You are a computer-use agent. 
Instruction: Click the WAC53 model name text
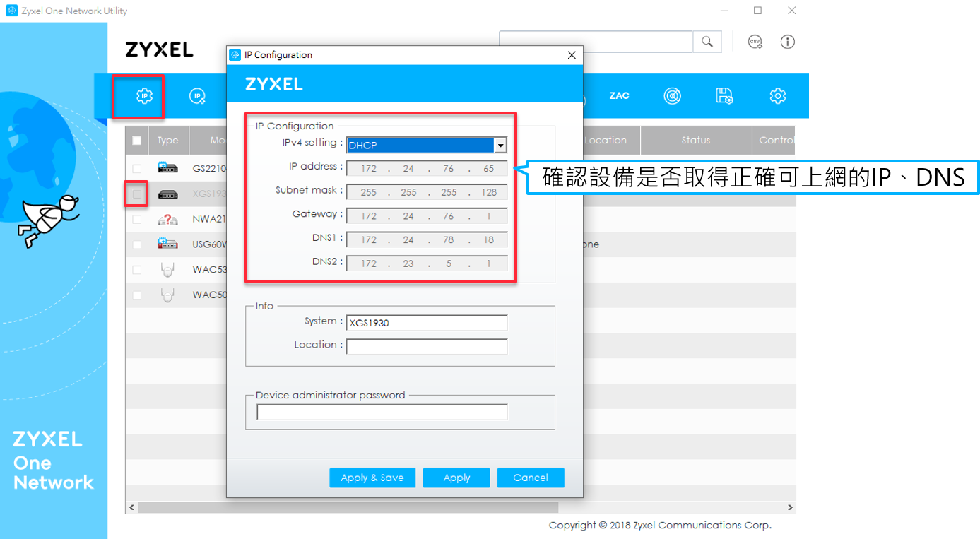click(x=209, y=270)
